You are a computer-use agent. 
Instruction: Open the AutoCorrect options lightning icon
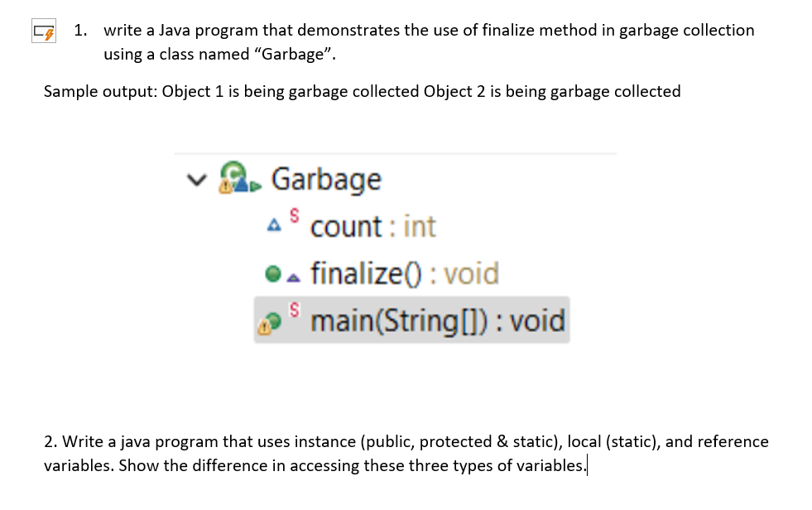pyautogui.click(x=44, y=31)
